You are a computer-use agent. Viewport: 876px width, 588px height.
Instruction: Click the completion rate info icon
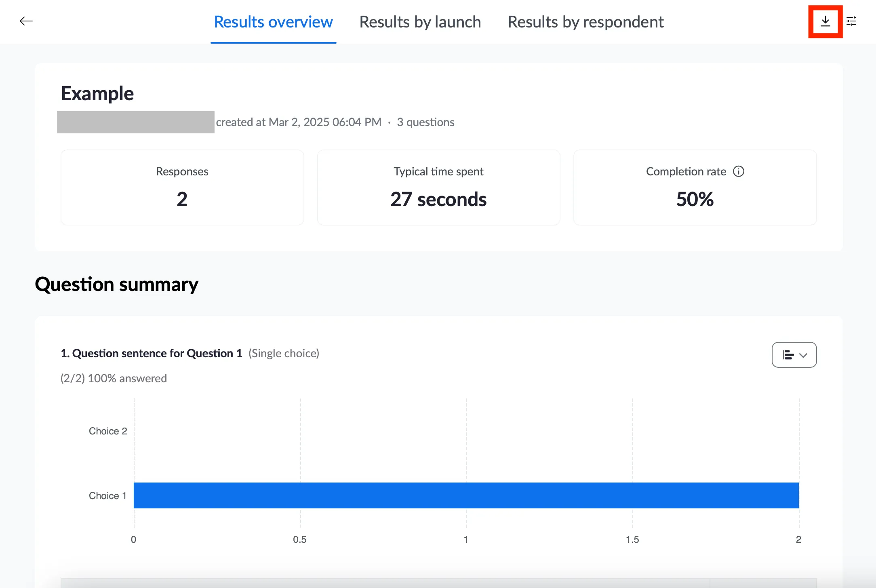[x=739, y=171]
